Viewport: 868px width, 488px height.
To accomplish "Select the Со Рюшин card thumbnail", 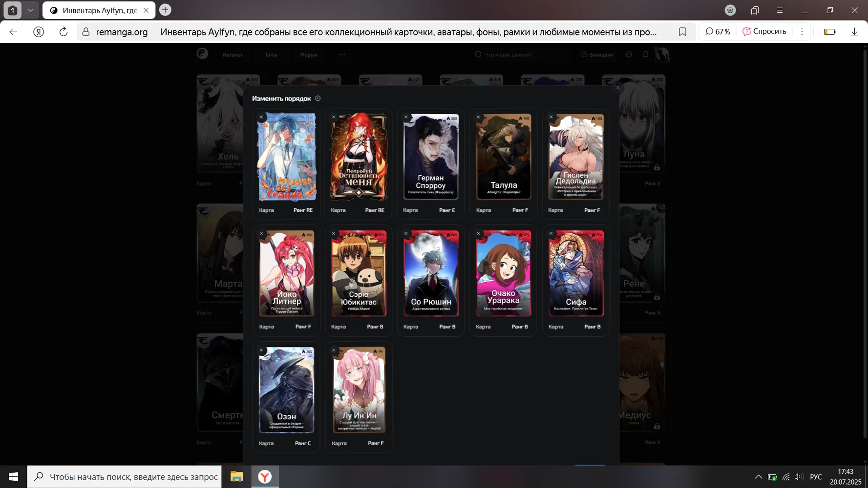I will tap(431, 274).
